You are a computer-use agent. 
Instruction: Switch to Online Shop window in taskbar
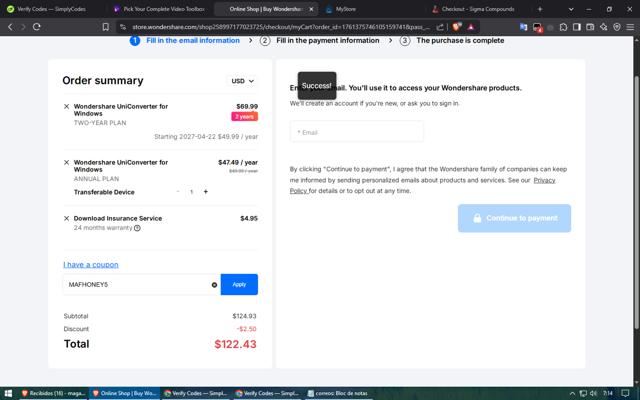click(124, 393)
